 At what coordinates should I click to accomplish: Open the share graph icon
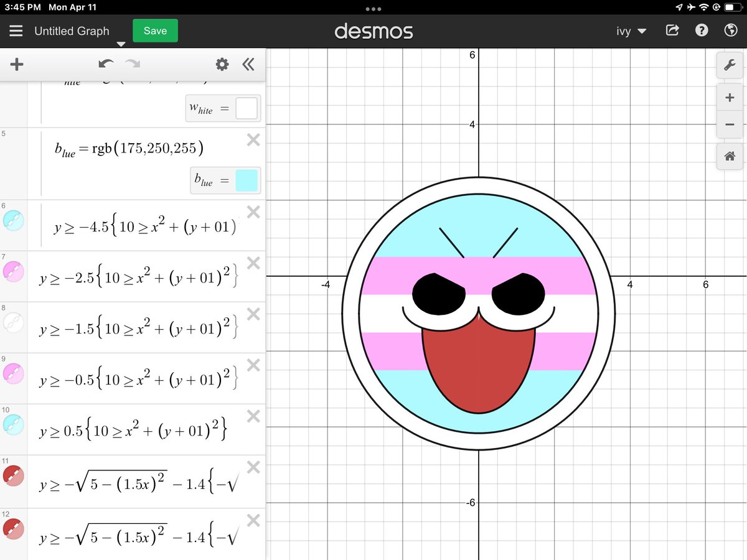coord(672,30)
